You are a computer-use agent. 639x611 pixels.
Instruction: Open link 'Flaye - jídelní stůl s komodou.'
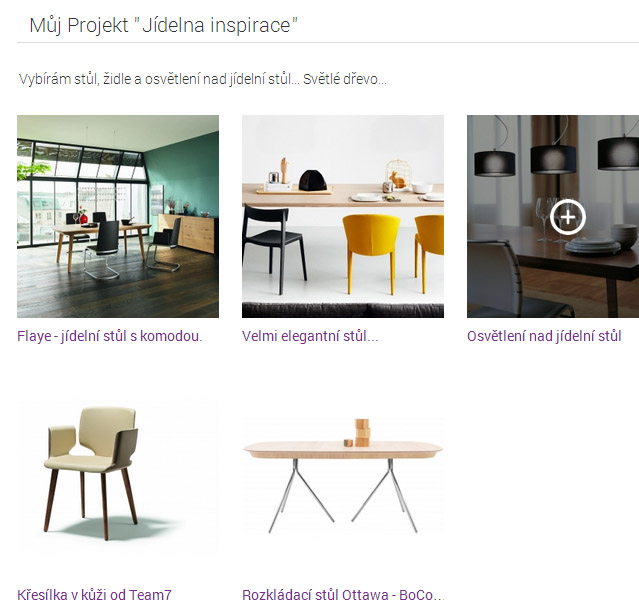[x=110, y=336]
